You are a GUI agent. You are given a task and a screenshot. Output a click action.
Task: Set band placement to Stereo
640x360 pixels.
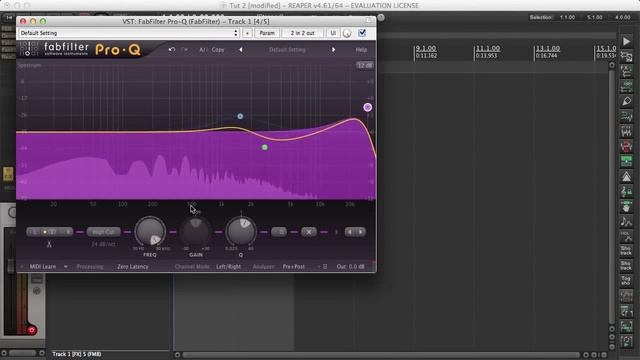(x=50, y=232)
